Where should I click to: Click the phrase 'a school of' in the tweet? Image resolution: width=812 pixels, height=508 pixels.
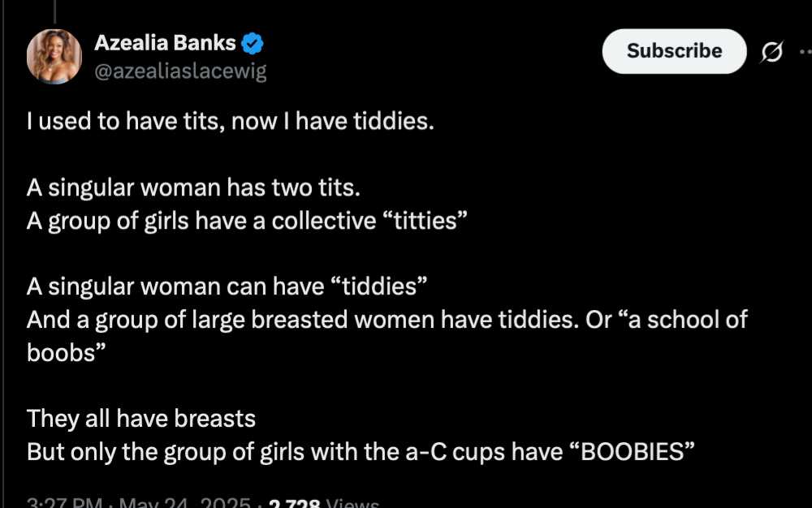click(687, 319)
